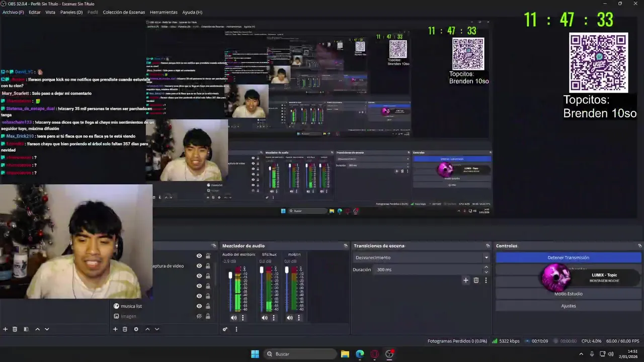The image size is (644, 362).
Task: Click the Windows taskbar Buscar search box
Action: click(300, 354)
